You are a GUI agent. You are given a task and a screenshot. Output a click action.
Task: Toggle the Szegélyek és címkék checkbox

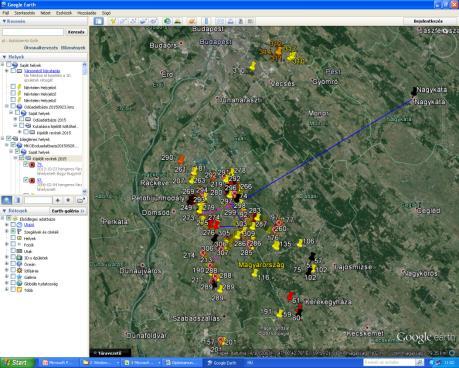point(13,231)
